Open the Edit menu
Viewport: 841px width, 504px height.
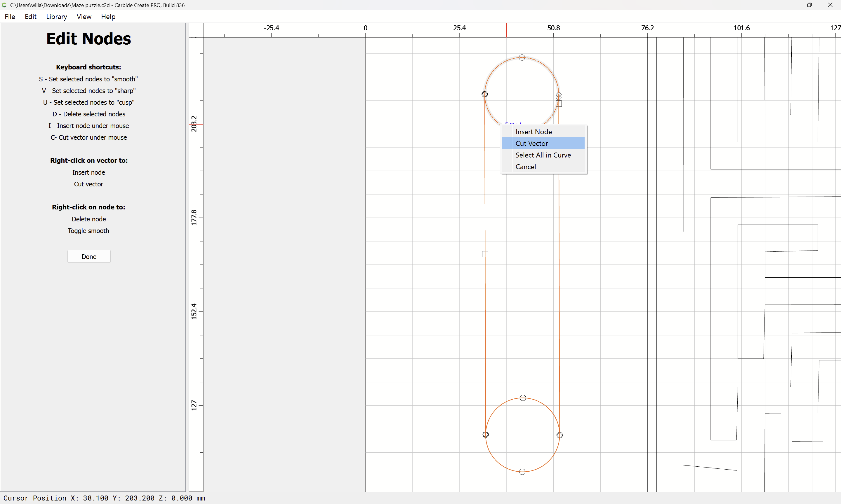30,17
